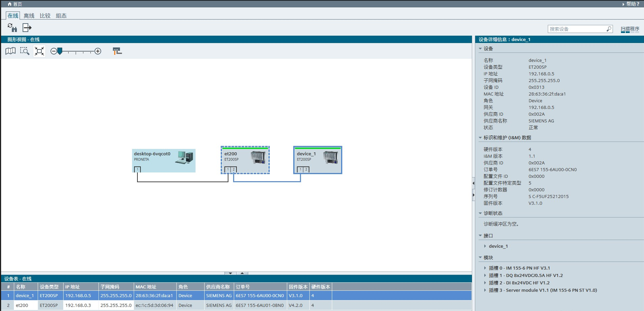
Task: Click the refresh network scan icon
Action: point(12,28)
